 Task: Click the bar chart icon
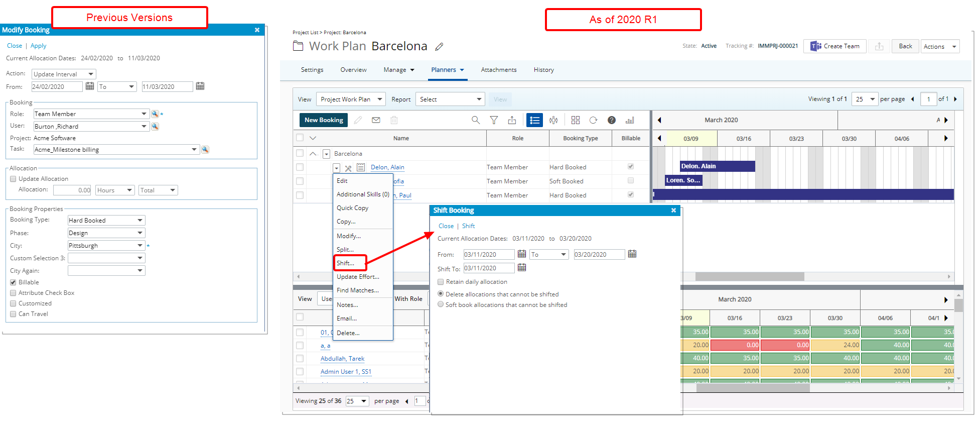tap(630, 120)
